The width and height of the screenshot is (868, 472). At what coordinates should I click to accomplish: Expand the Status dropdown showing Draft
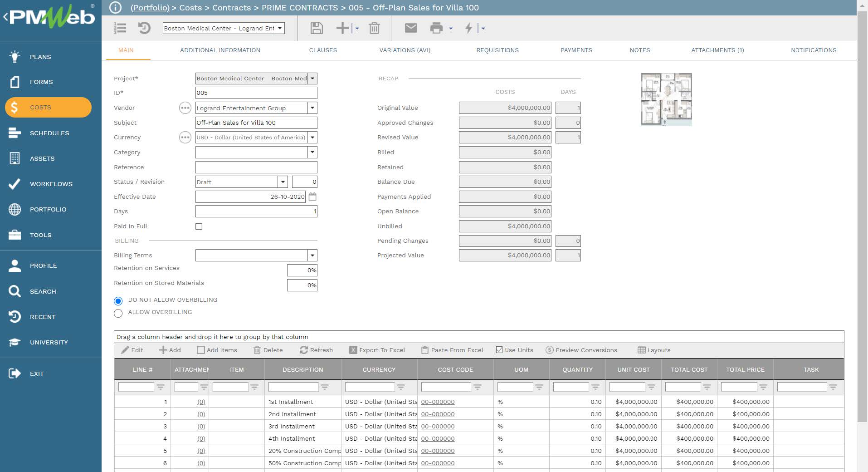pos(283,182)
